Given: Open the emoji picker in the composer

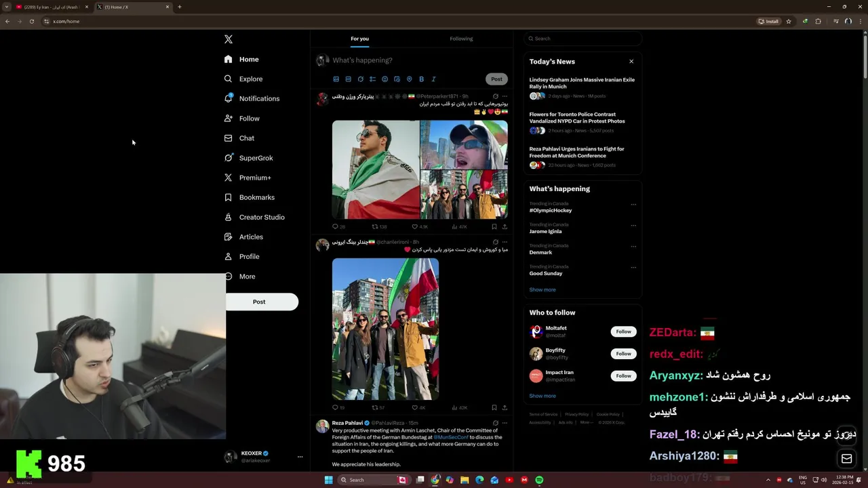Looking at the screenshot, I should click(x=384, y=79).
